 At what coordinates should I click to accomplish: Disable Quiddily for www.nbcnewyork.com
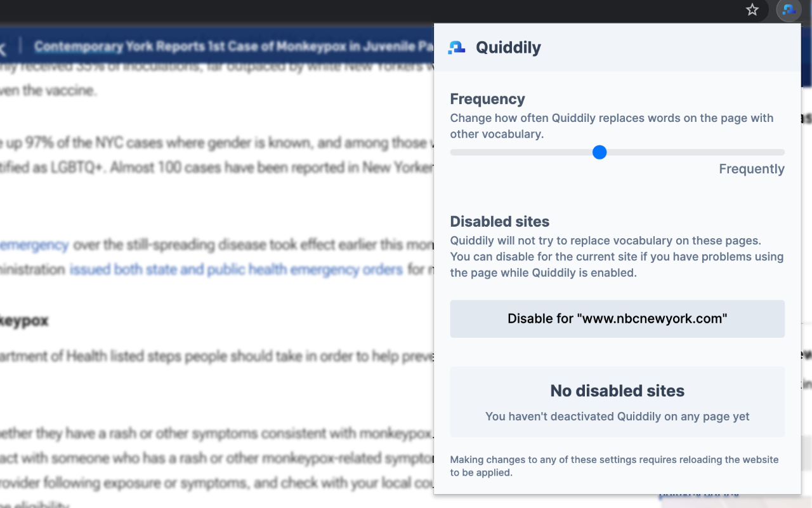click(x=617, y=319)
